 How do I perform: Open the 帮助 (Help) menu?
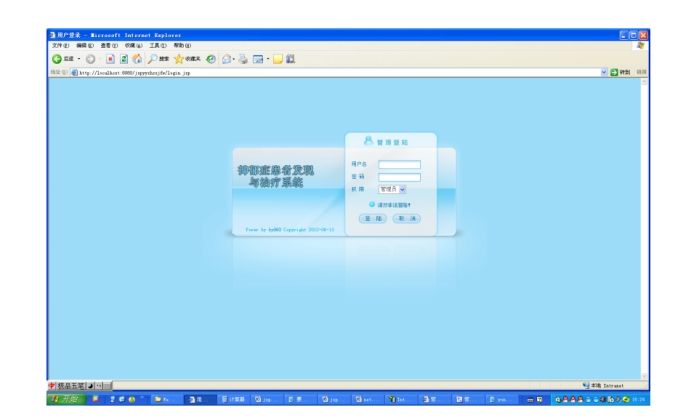click(x=182, y=45)
